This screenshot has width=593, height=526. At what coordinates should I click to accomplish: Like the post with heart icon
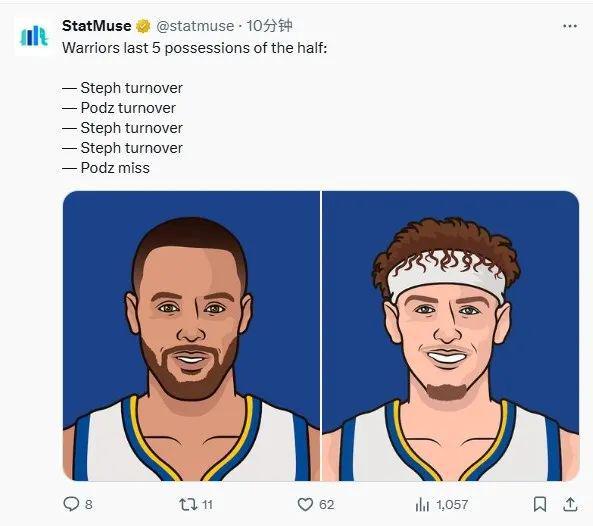[305, 504]
